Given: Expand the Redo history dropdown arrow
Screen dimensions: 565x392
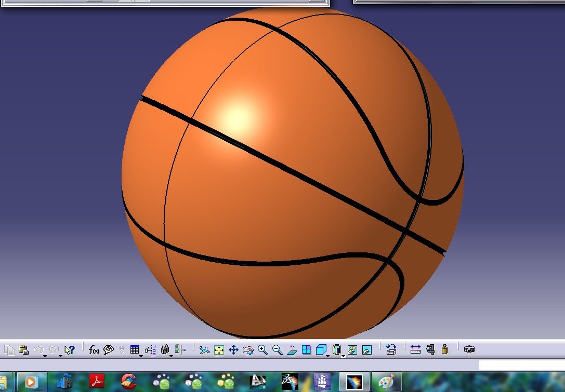Looking at the screenshot, I should 60,356.
